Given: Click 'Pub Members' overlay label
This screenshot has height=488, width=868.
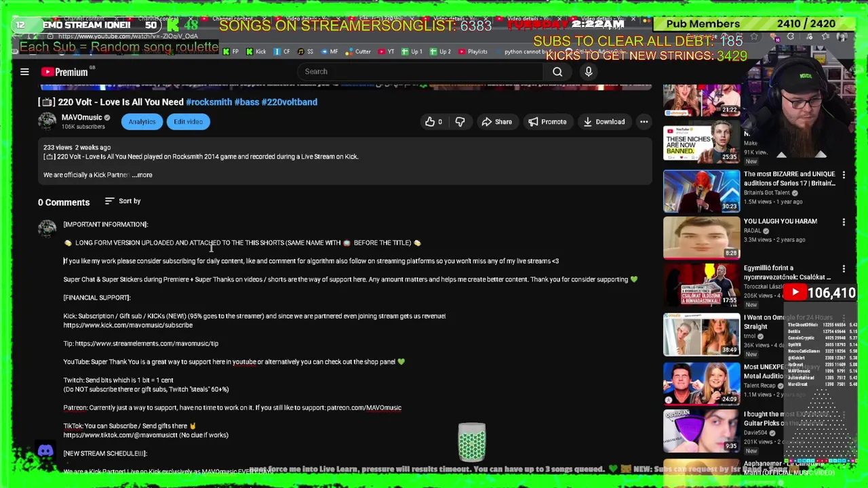Looking at the screenshot, I should pyautogui.click(x=703, y=24).
